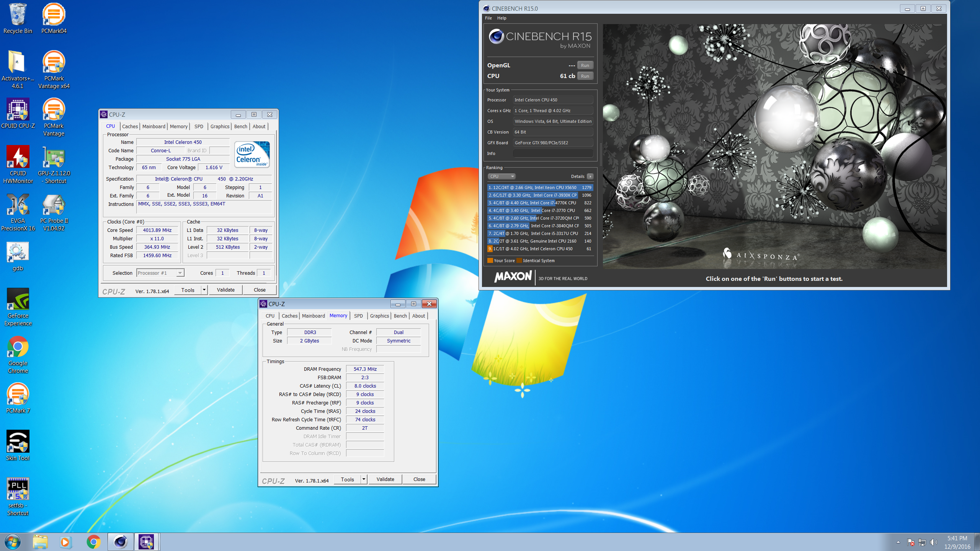The height and width of the screenshot is (551, 980).
Task: Click Tools button in upper CPU-Z window
Action: coord(188,290)
